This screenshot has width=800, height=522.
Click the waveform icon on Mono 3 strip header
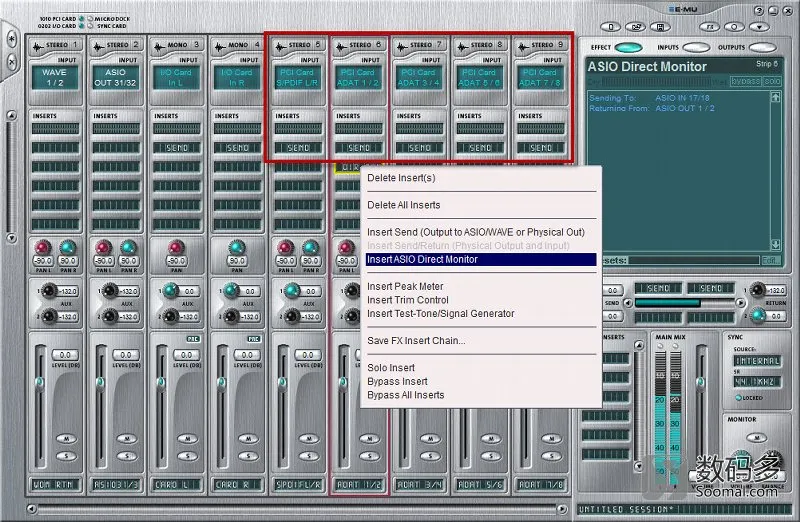(x=159, y=47)
